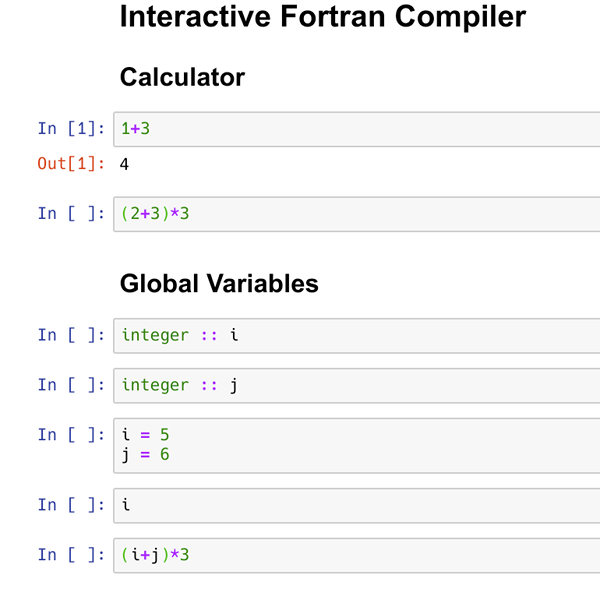Click the prompt beside integer :: i
The image size is (600, 600).
[x=71, y=335]
